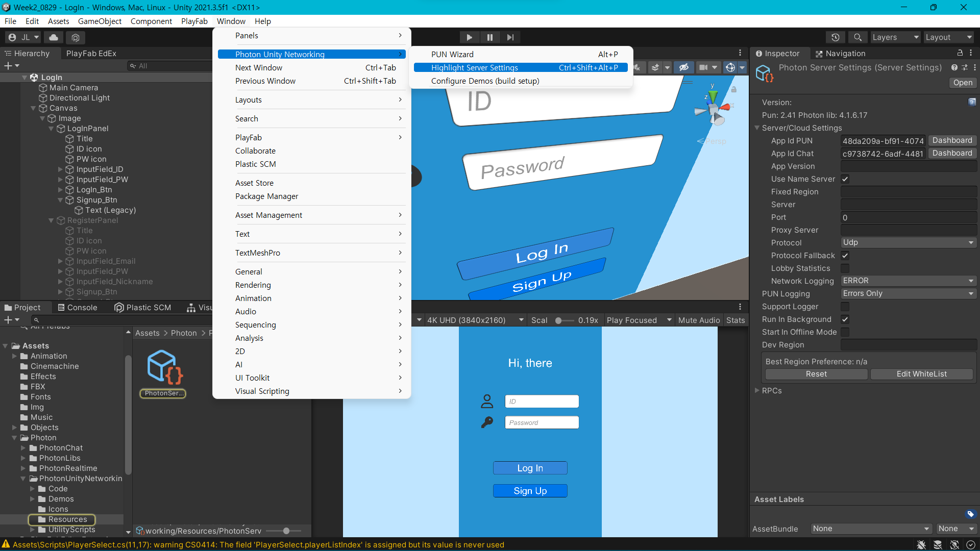Viewport: 980px width, 551px height.
Task: Open the 4K UHD resolution dropdown
Action: 475,320
